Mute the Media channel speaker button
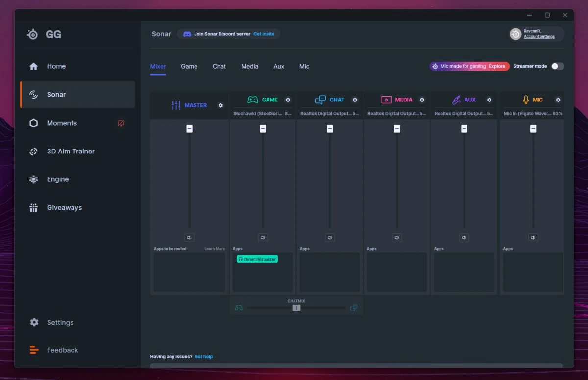 click(397, 238)
